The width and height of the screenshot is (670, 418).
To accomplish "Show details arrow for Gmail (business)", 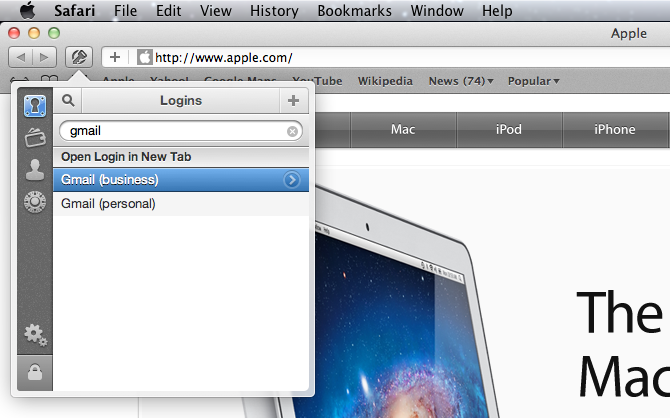I will point(292,180).
